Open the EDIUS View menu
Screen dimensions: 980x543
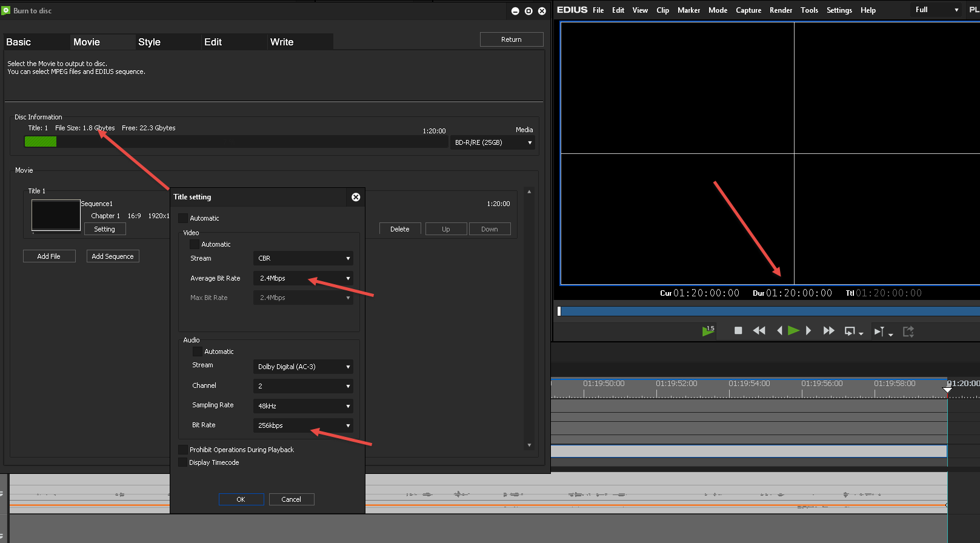(x=640, y=10)
